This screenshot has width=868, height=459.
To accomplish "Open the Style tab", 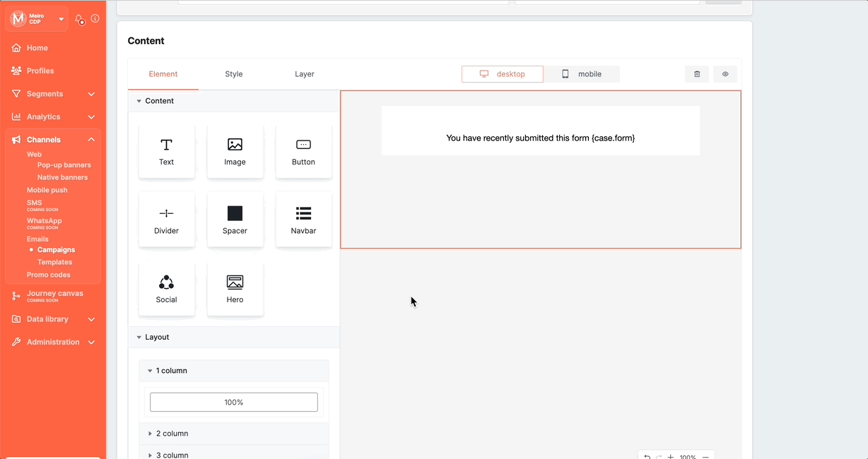I will 234,74.
